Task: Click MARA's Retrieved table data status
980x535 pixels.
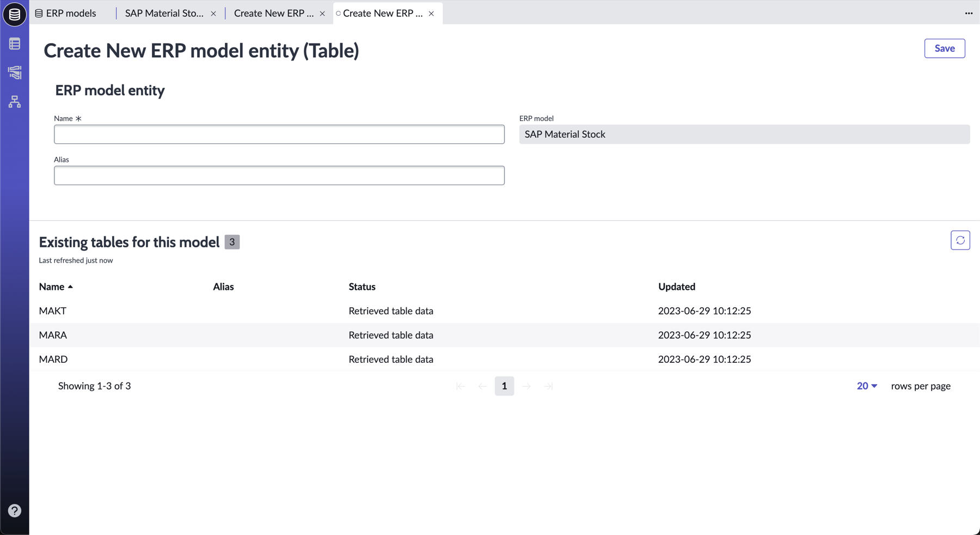Action: [x=391, y=335]
